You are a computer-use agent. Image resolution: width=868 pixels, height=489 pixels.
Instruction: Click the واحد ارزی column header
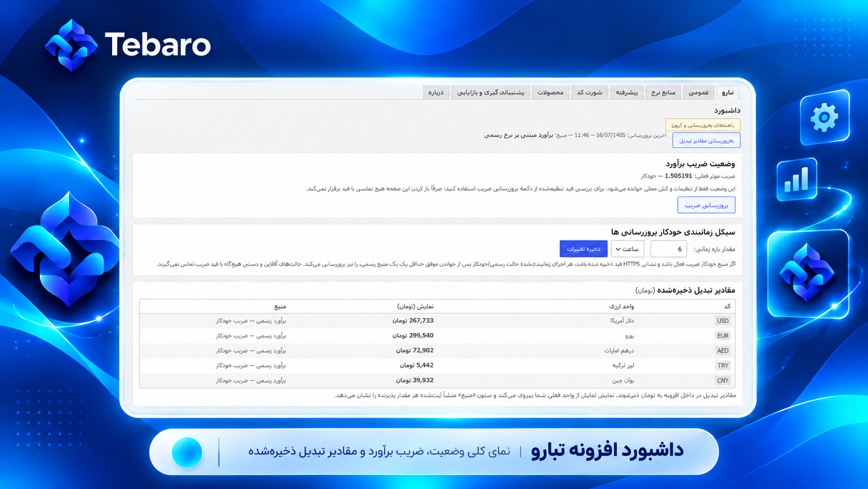(621, 306)
